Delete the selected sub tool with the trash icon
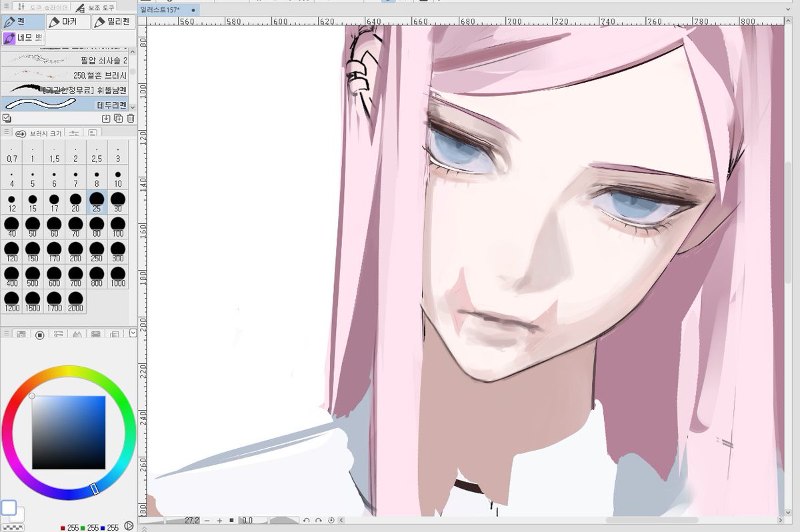The image size is (800, 532). pos(131,119)
